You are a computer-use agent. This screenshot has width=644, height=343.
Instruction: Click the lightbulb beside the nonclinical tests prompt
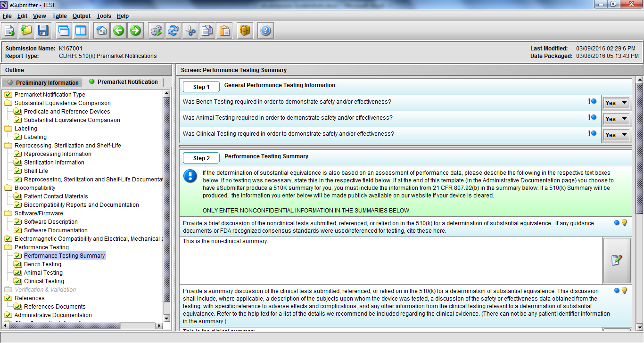[624, 223]
